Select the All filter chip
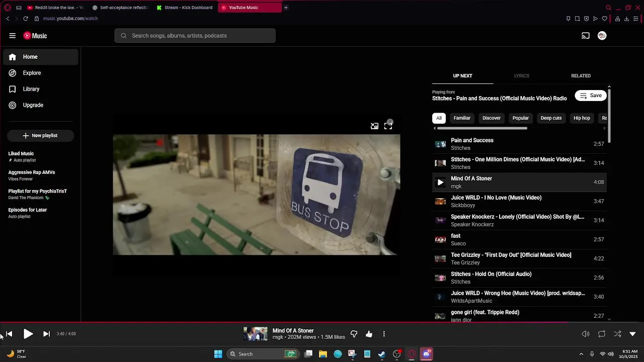The height and width of the screenshot is (362, 644). tap(439, 118)
